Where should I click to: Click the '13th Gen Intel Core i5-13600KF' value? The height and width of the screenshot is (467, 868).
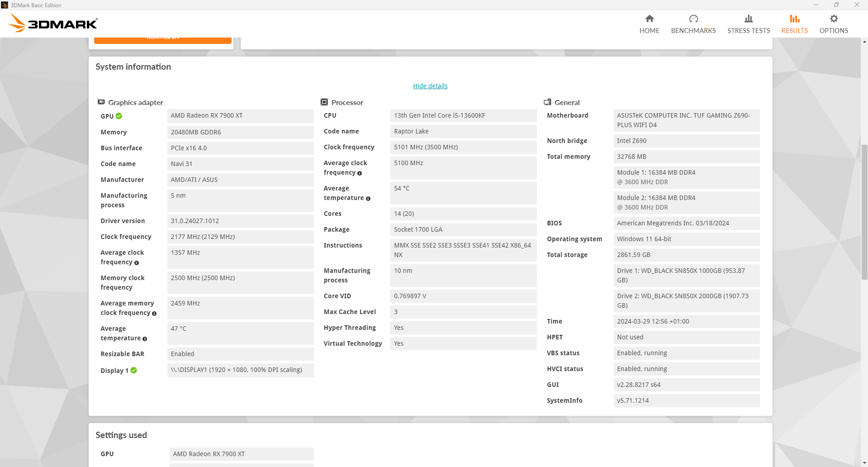click(463, 115)
